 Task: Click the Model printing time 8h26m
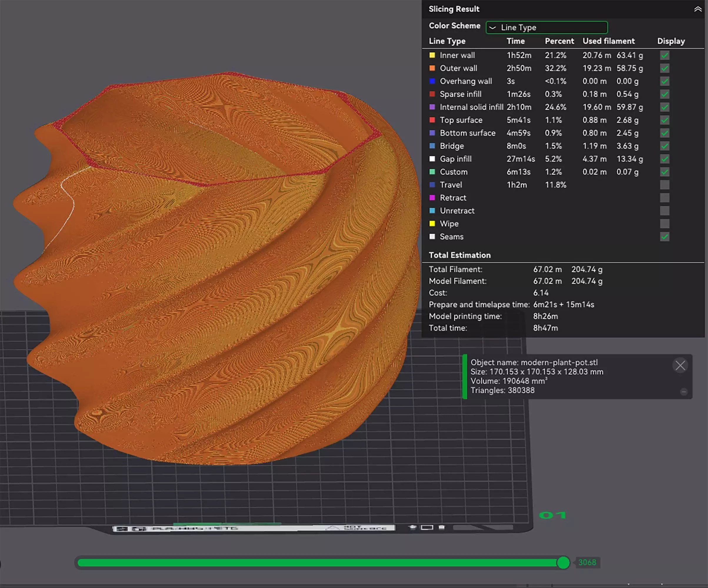point(545,316)
